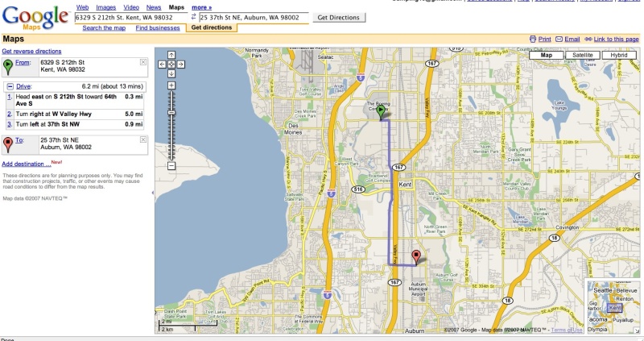The width and height of the screenshot is (644, 341).
Task: Click the destination address input field
Action: [x=254, y=17]
